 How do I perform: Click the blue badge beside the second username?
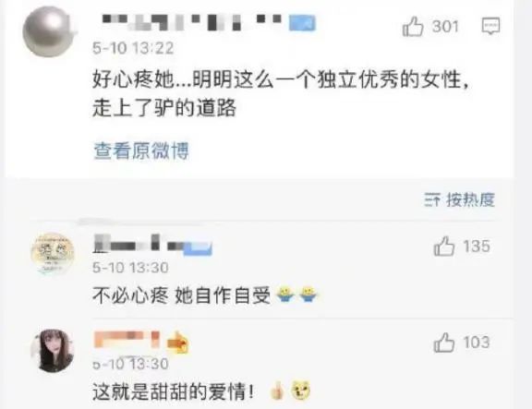pos(198,248)
